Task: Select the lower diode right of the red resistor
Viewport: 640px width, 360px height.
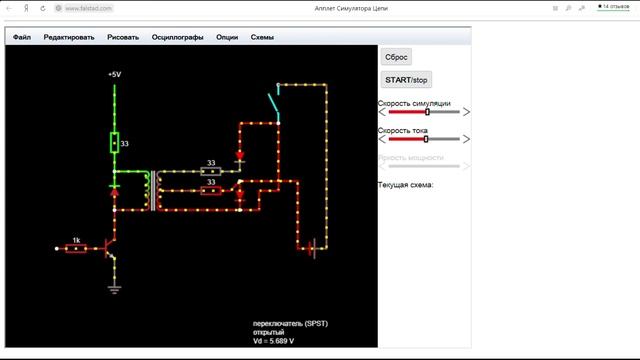Action: click(x=240, y=195)
